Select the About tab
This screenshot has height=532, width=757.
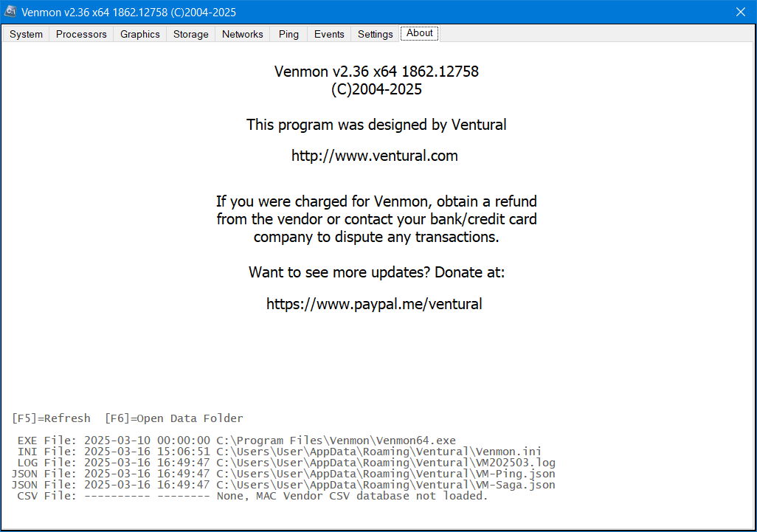(x=420, y=33)
